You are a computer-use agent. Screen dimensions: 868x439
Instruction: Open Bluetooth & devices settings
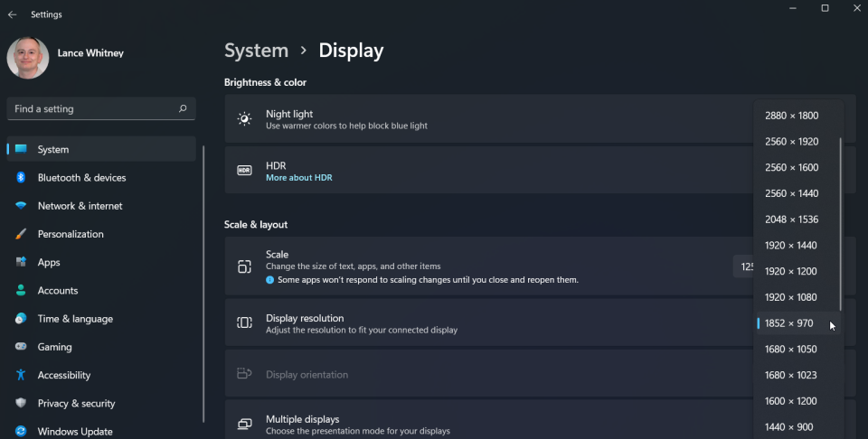coord(100,177)
